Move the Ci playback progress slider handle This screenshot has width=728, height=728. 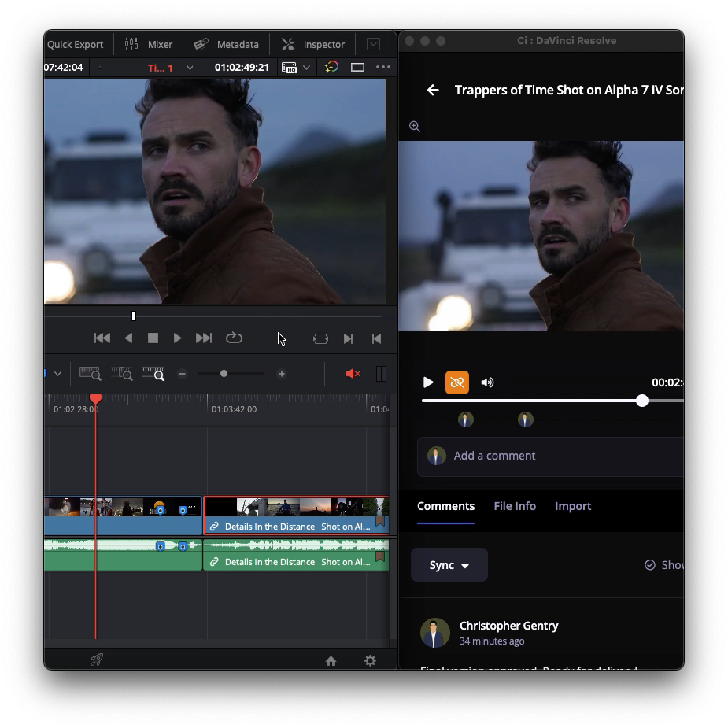tap(642, 401)
